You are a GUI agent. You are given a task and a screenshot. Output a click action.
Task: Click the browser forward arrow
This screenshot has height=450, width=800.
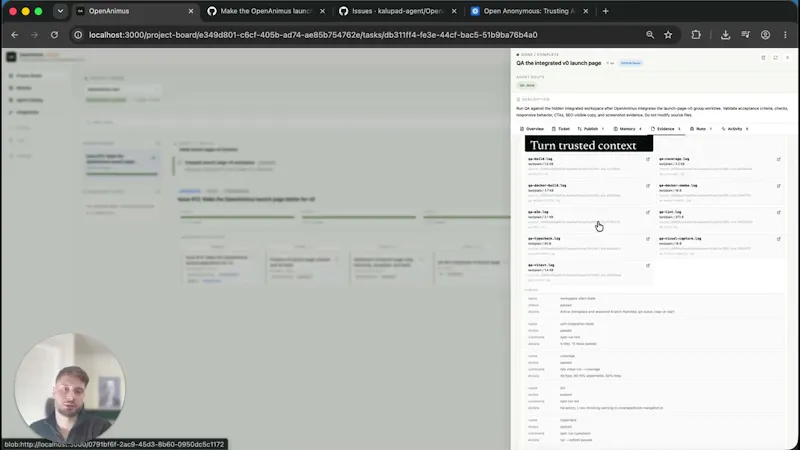click(x=34, y=35)
